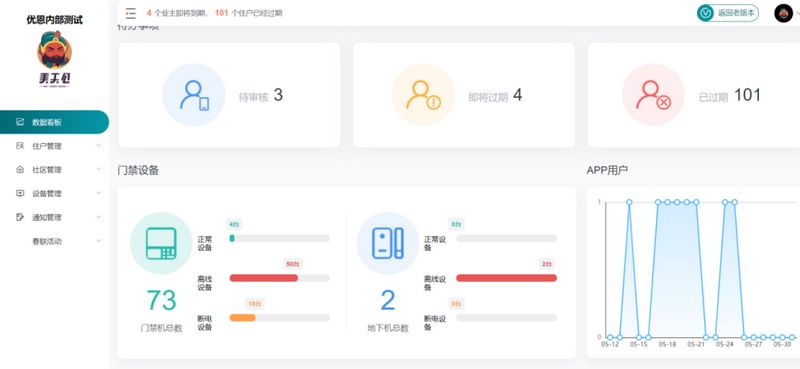This screenshot has height=369, width=800.
Task: Click the 社区管理 house icon in sidebar
Action: [20, 169]
